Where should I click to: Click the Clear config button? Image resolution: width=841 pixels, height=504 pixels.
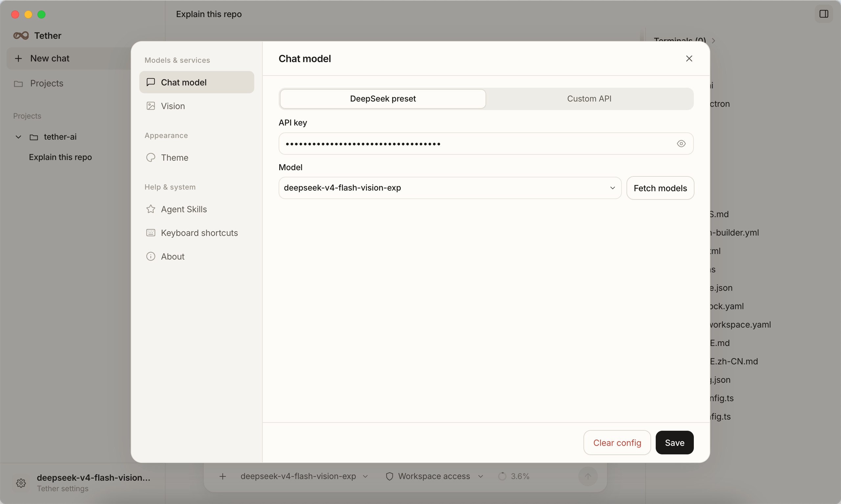tap(617, 443)
